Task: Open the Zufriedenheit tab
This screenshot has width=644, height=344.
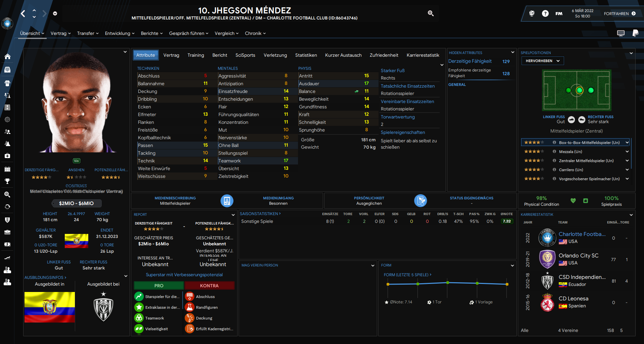Action: pos(384,55)
